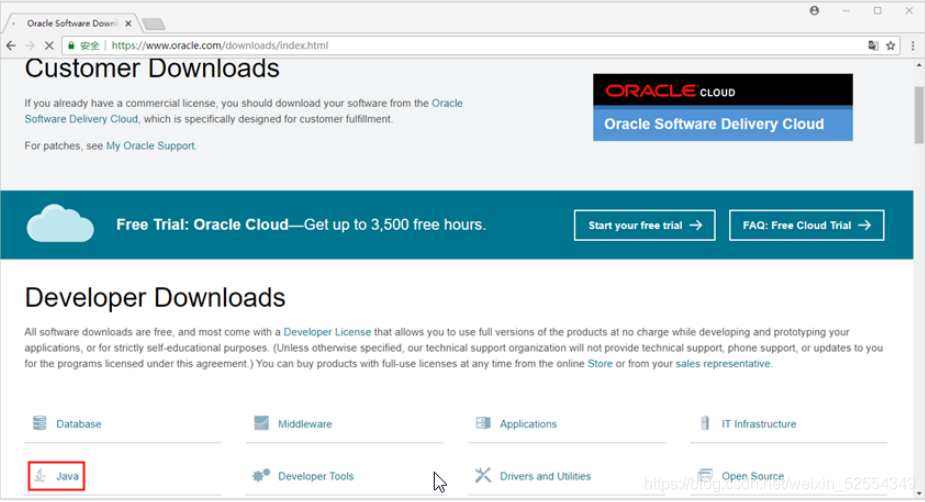925x502 pixels.
Task: Stop page loading with the X button
Action: (49, 45)
